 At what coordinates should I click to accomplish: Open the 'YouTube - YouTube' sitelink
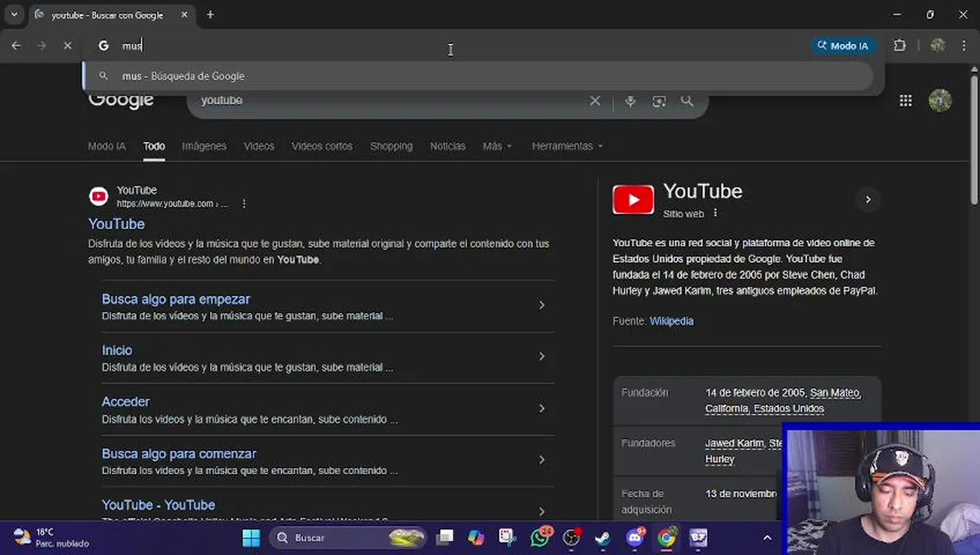click(158, 505)
